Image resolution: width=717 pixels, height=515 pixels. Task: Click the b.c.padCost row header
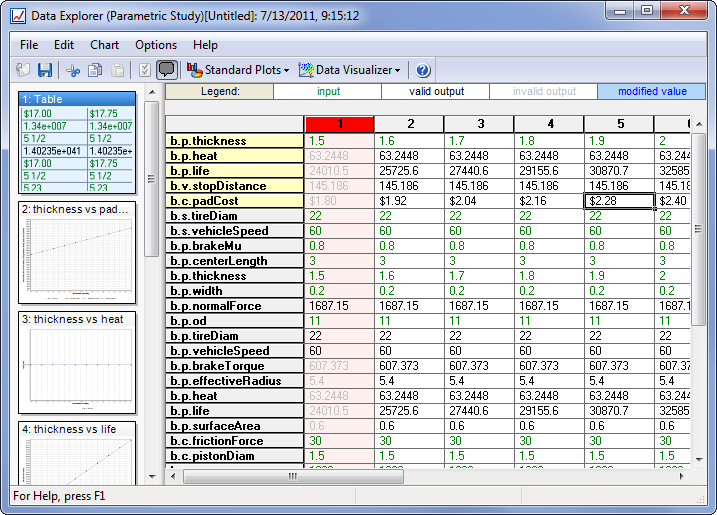(x=234, y=201)
